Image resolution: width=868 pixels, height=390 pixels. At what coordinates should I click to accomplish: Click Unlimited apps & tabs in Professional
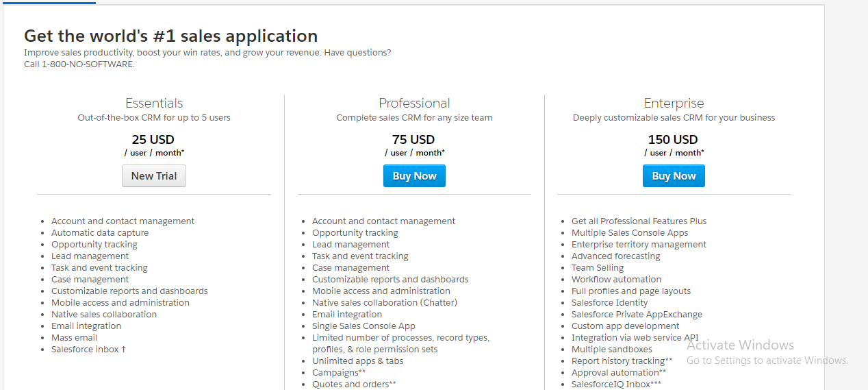click(x=358, y=361)
